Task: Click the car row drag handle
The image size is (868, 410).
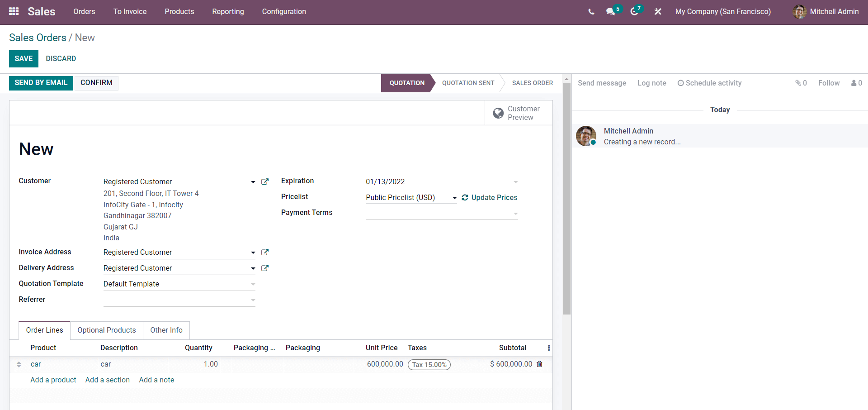Action: (x=19, y=364)
